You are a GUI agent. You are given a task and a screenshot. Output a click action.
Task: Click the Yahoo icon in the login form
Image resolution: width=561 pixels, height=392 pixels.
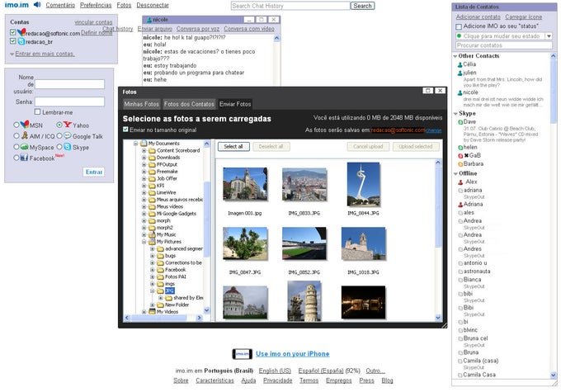click(x=68, y=125)
